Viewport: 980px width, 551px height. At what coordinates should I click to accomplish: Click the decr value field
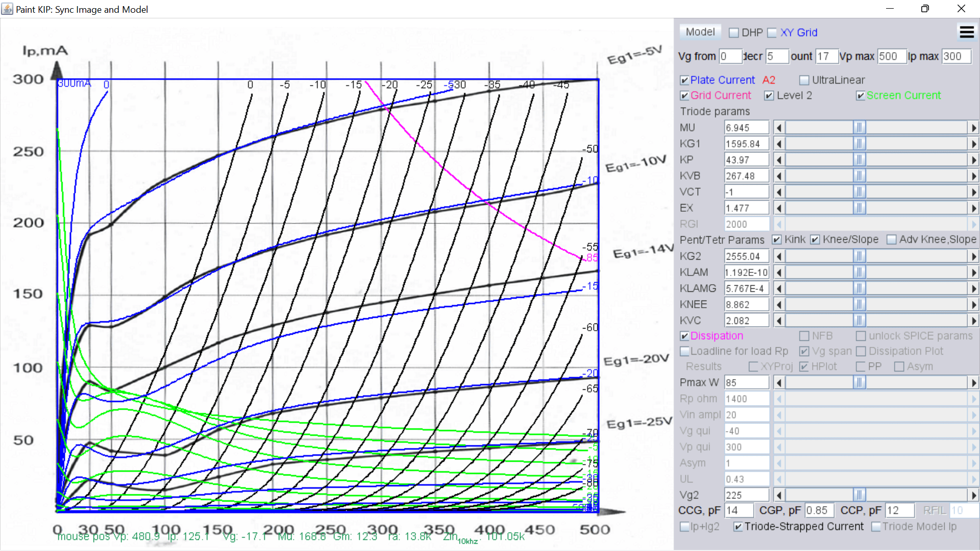(x=777, y=56)
